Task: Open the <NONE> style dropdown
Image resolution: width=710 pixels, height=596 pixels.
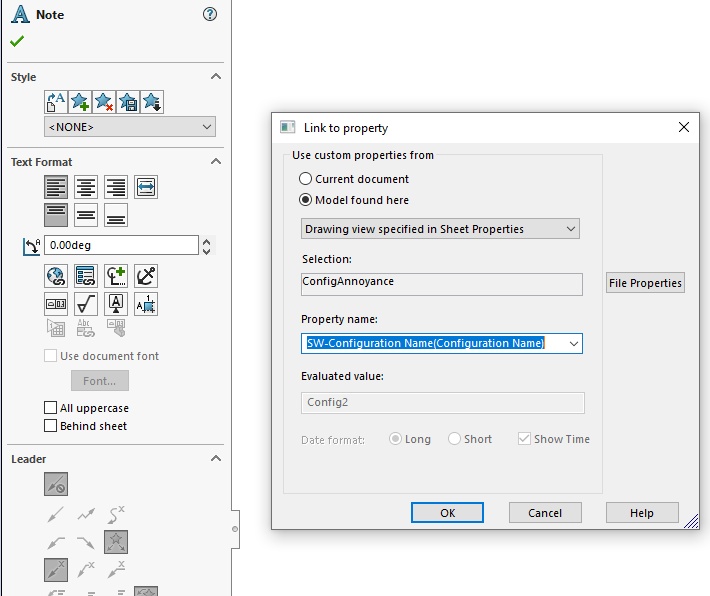Action: tap(130, 127)
